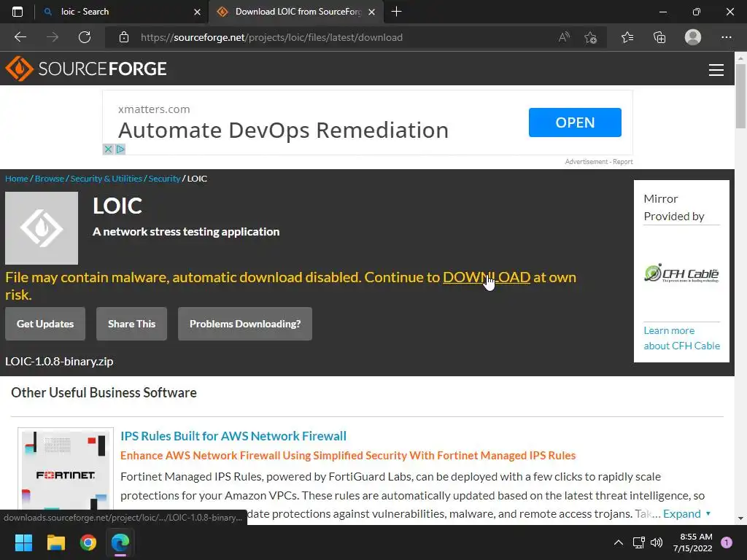747x560 pixels.
Task: Click the scrollbar down arrow
Action: tap(740, 518)
